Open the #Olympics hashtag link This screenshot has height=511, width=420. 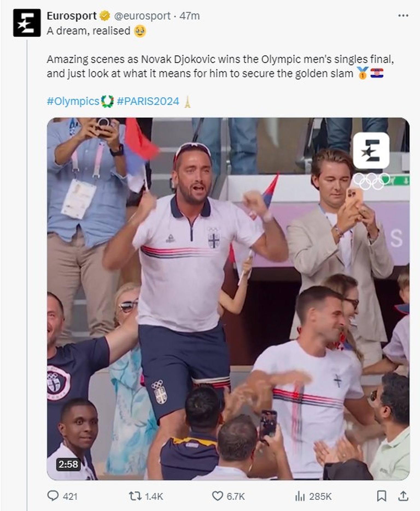click(x=73, y=101)
